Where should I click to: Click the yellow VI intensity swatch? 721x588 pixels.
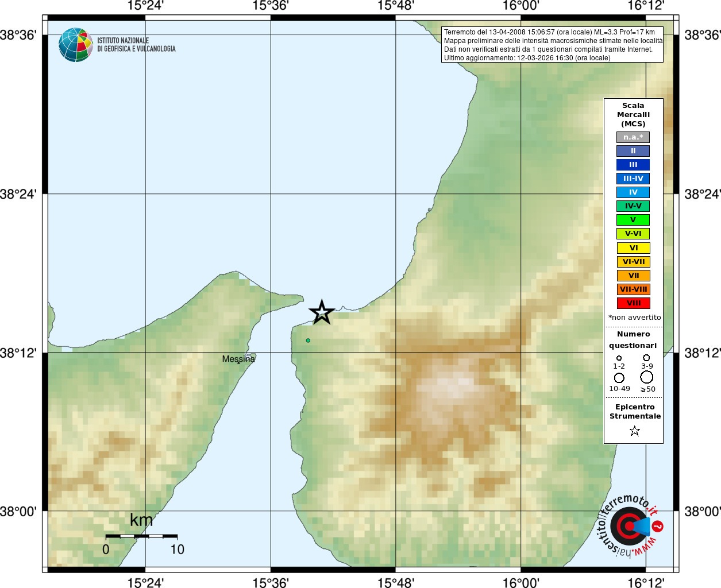[634, 248]
